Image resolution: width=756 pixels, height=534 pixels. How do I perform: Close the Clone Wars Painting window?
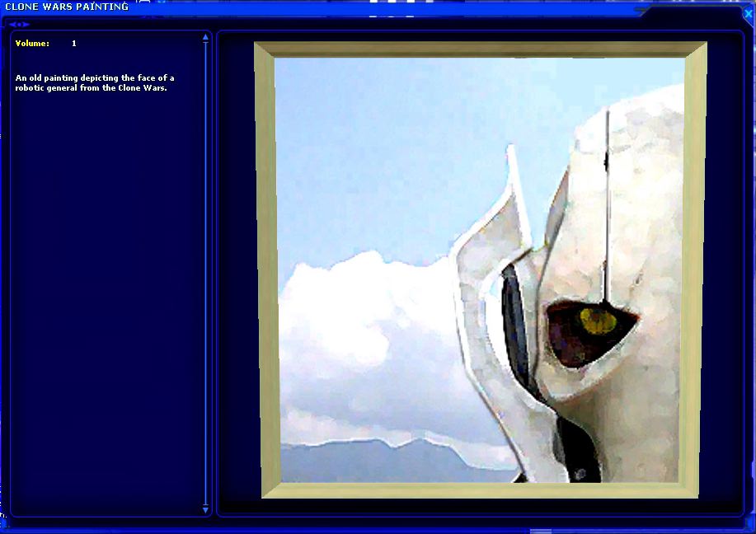[749, 13]
